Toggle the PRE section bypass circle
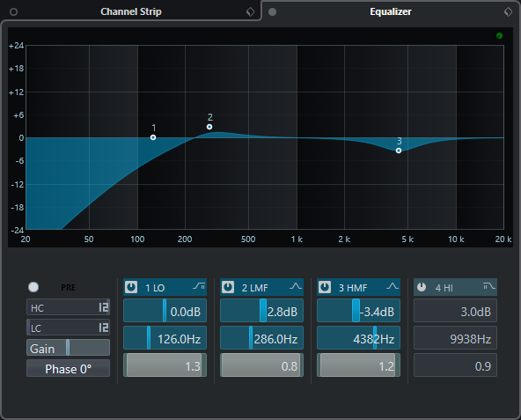 point(33,287)
